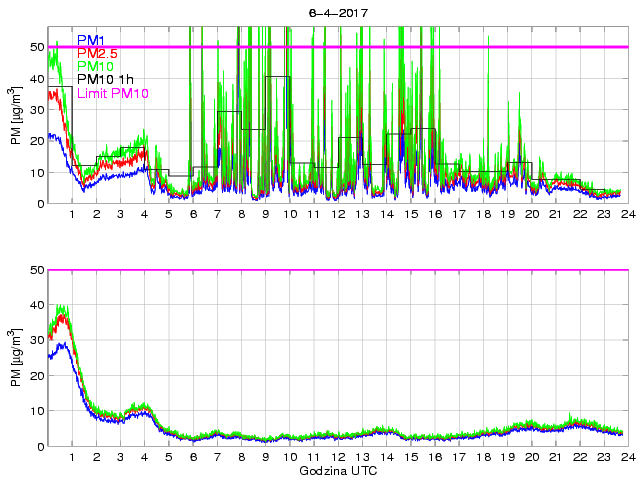Click the Godzina UTC x-axis label

pyautogui.click(x=336, y=470)
